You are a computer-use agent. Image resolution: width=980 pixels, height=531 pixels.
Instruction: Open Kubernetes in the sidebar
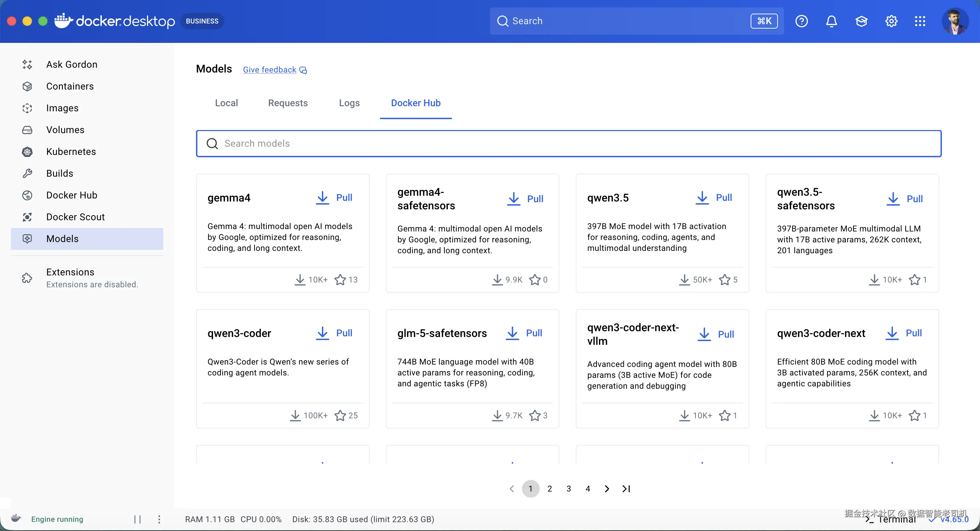coord(87,151)
